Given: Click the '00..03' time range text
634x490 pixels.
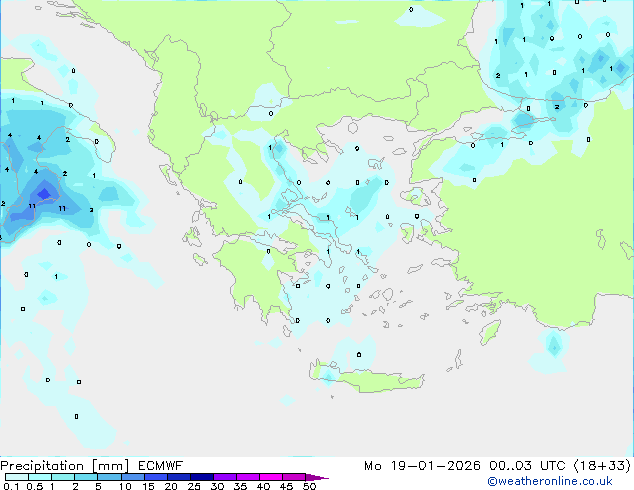Looking at the screenshot, I should tap(510, 466).
